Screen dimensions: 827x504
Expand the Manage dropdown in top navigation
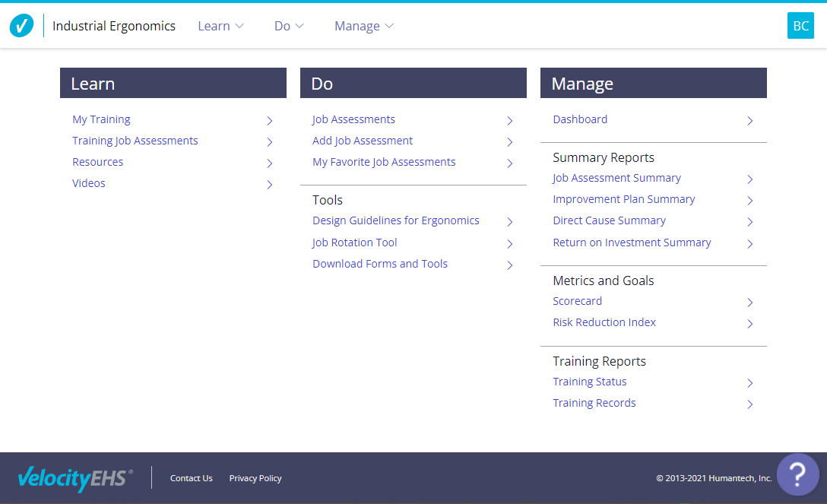pos(364,26)
